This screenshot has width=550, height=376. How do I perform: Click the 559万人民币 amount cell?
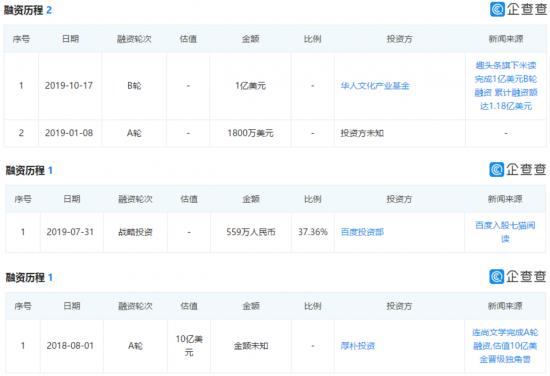coord(251,232)
